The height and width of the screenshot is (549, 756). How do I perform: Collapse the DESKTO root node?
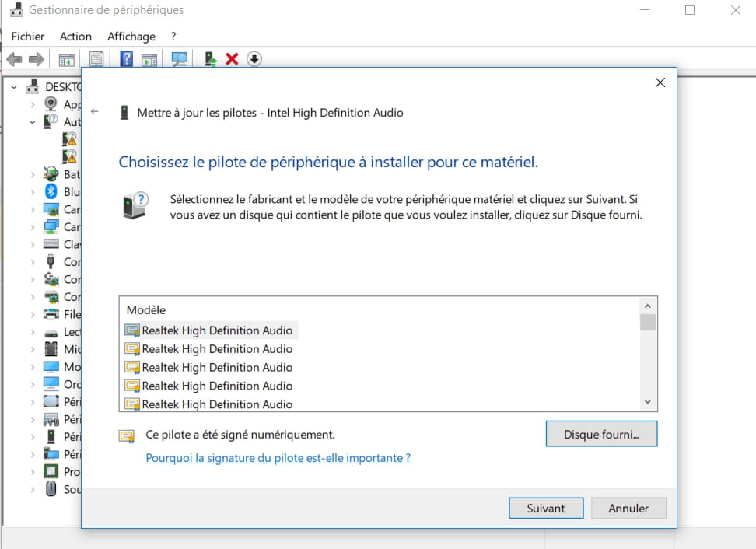(14, 87)
